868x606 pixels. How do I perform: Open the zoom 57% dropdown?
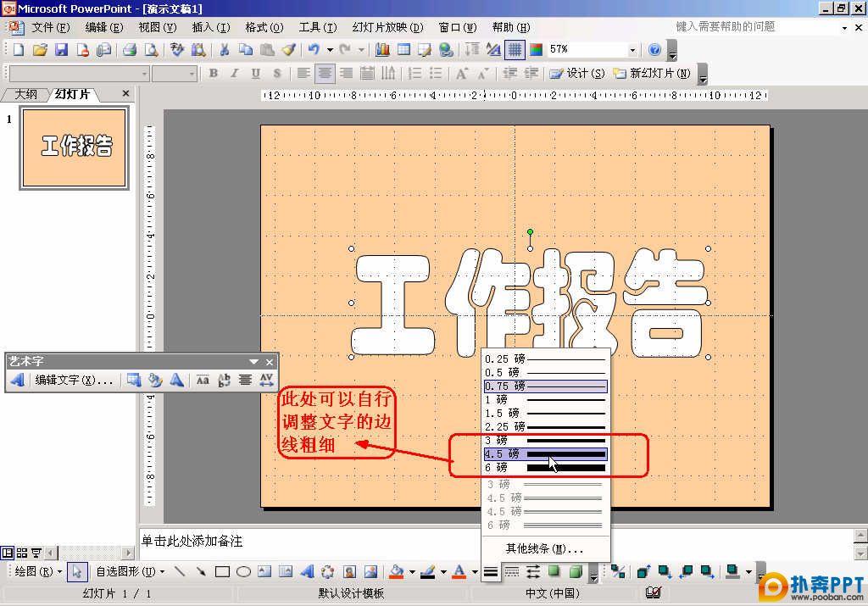coord(632,50)
